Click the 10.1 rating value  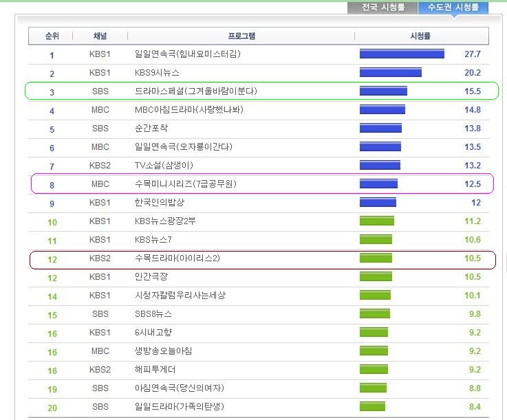click(473, 296)
